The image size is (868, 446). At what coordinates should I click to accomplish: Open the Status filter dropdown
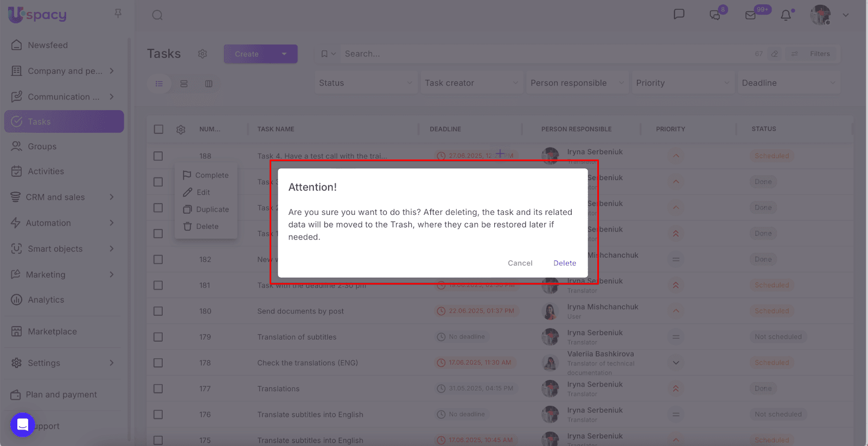tap(366, 83)
